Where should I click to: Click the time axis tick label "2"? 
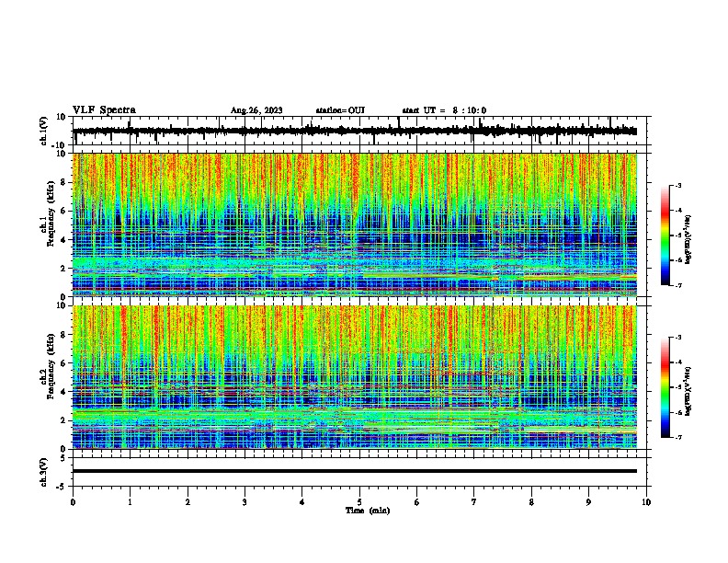click(188, 502)
